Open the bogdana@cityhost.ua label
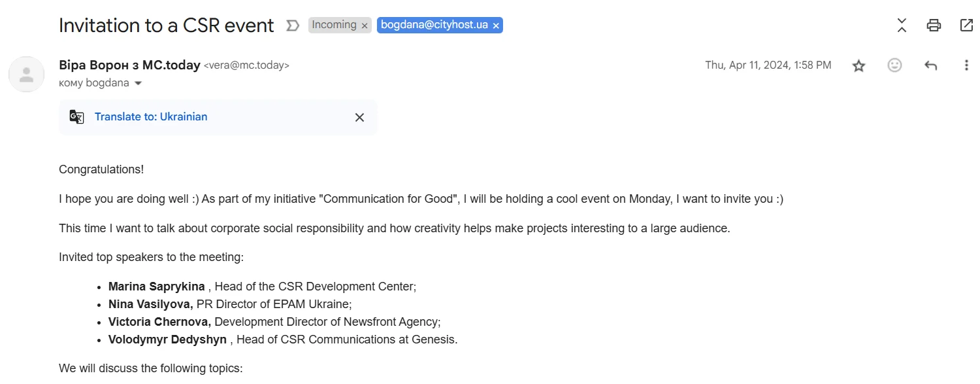Image resolution: width=980 pixels, height=384 pixels. pos(434,25)
